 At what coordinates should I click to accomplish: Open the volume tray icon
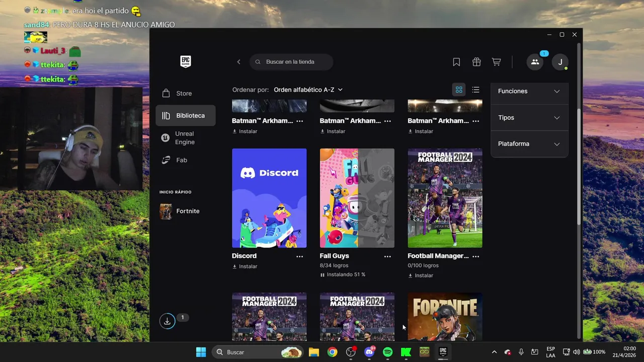[576, 352]
